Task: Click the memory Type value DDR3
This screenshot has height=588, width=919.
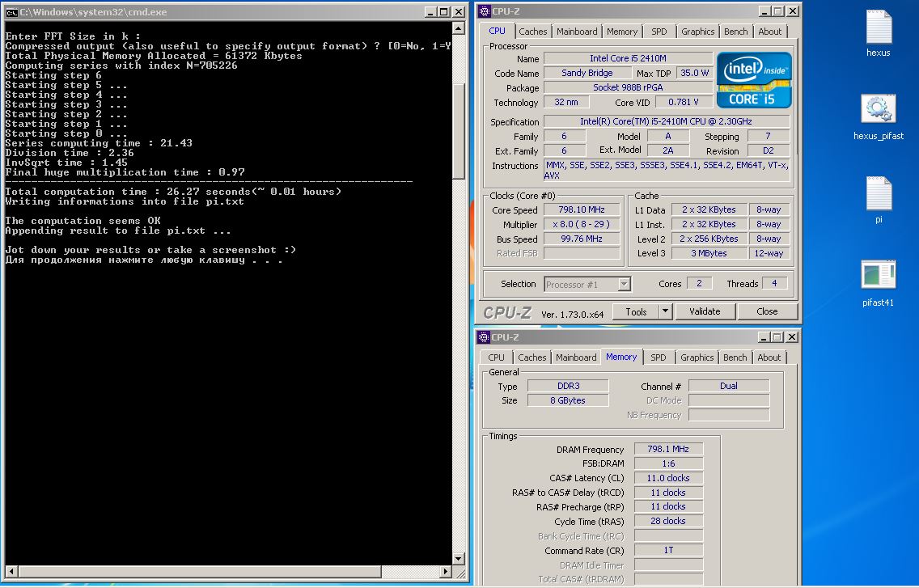Action: click(x=568, y=386)
